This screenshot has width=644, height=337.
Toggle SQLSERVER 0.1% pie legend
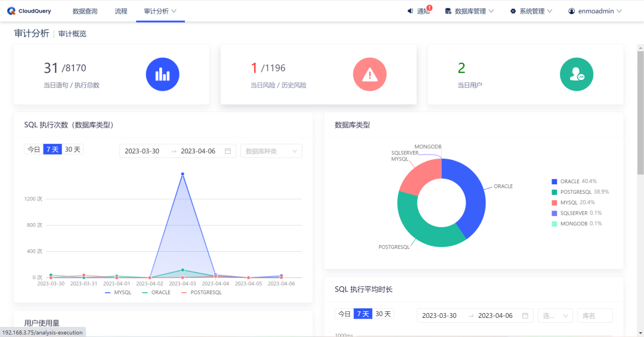click(577, 213)
